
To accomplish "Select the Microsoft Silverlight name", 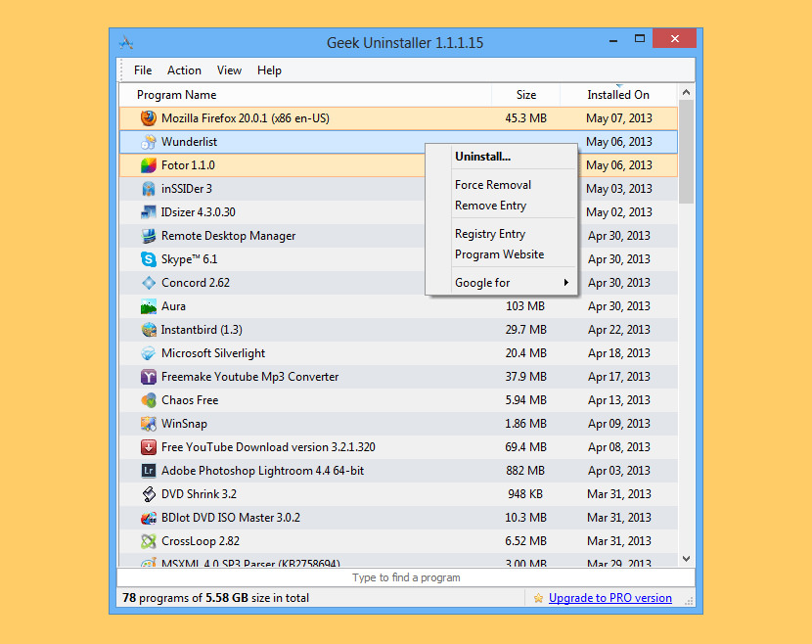I will tap(213, 353).
